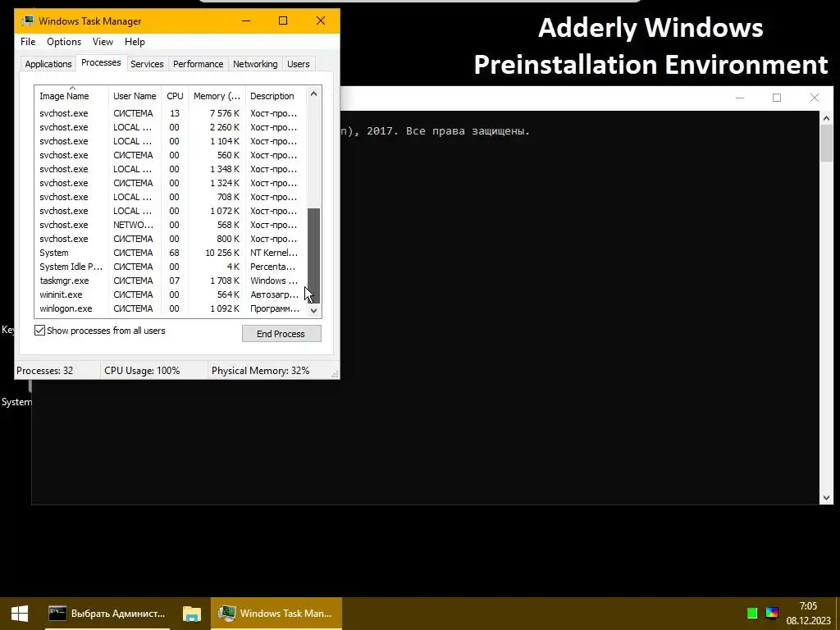Image resolution: width=840 pixels, height=630 pixels.
Task: Click the console window scroll-down arrow
Action: tap(826, 498)
